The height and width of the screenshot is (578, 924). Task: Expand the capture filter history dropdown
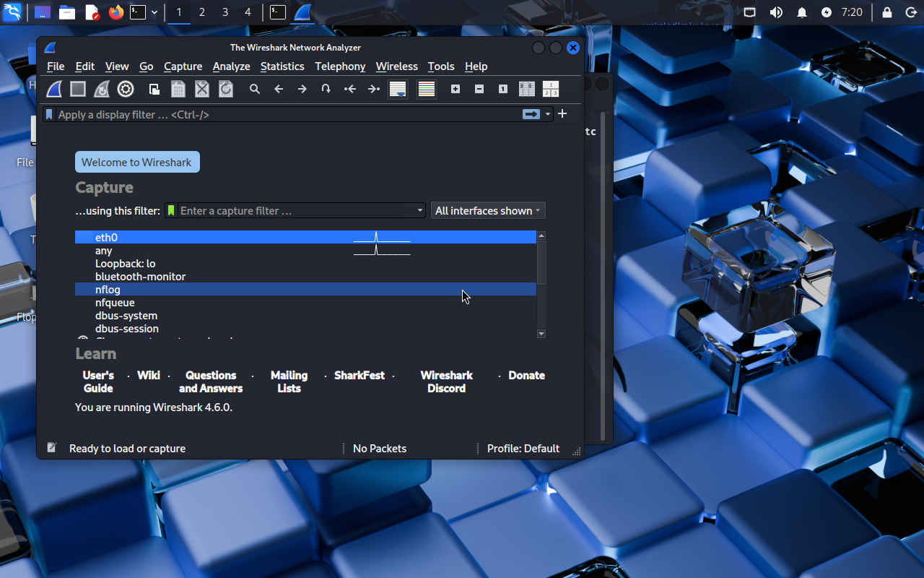(420, 211)
